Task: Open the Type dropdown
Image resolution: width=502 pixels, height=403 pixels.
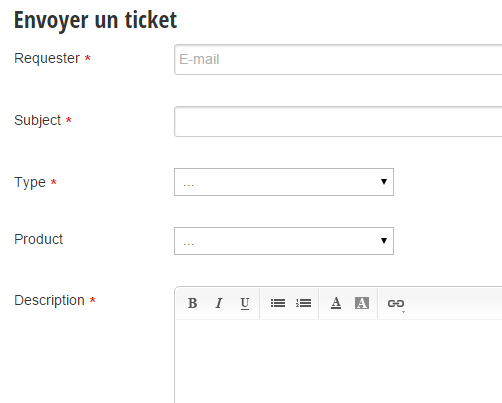Action: (x=284, y=182)
